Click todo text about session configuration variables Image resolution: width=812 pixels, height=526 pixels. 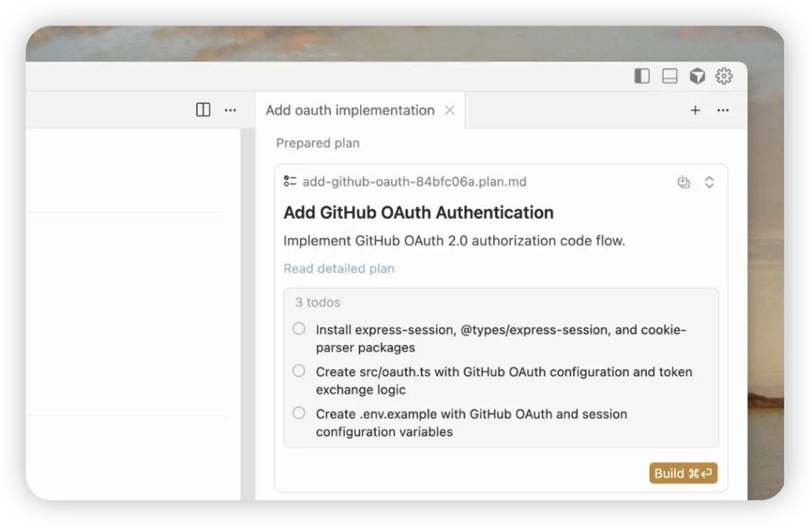(x=471, y=423)
